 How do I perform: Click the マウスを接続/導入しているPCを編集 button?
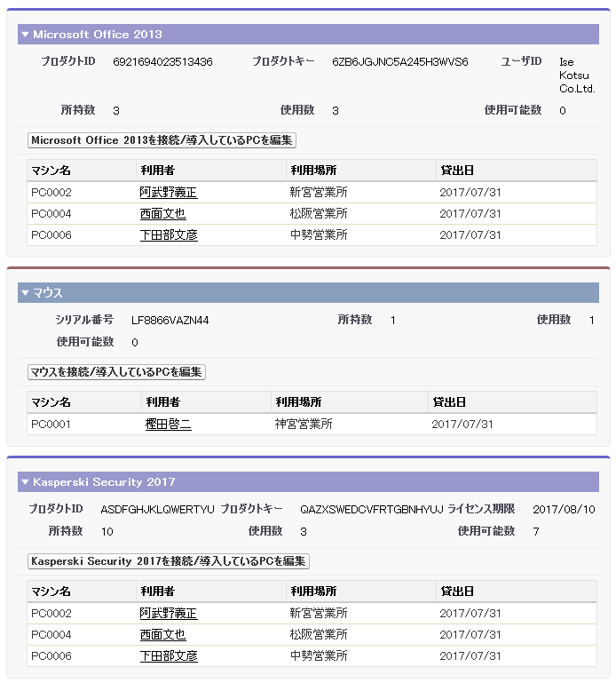[116, 372]
